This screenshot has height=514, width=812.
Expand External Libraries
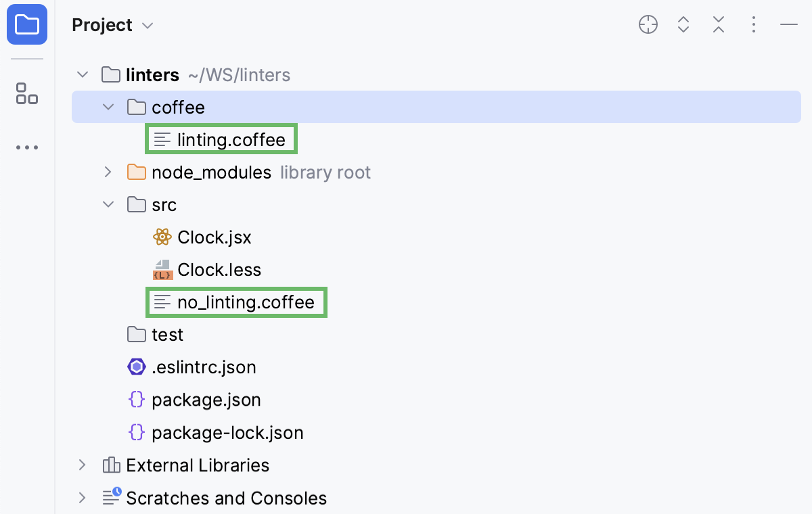[x=82, y=465]
